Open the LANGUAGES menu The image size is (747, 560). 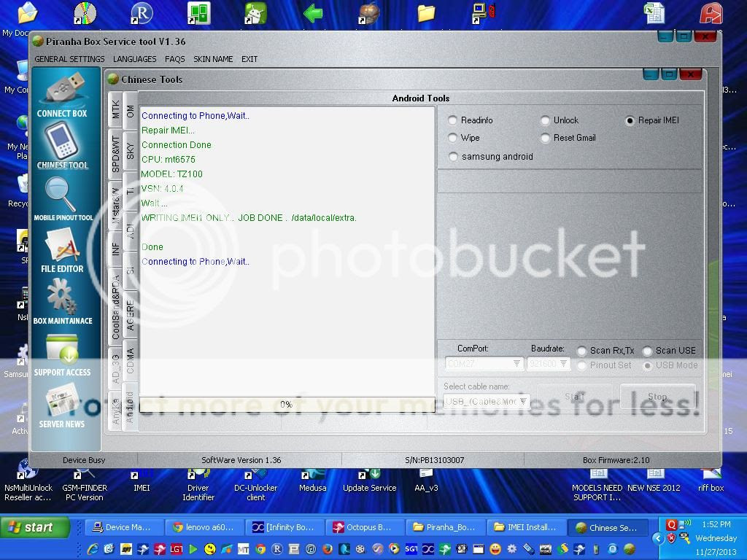(135, 59)
